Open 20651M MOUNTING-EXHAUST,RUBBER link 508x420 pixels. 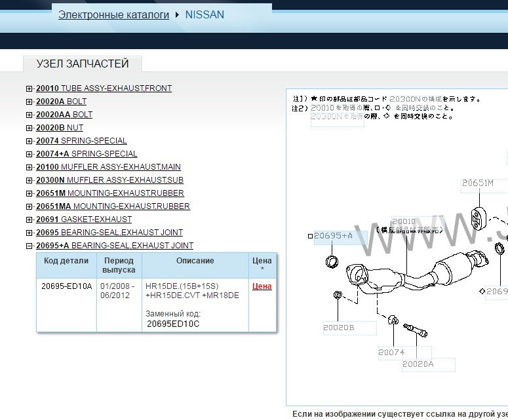110,193
